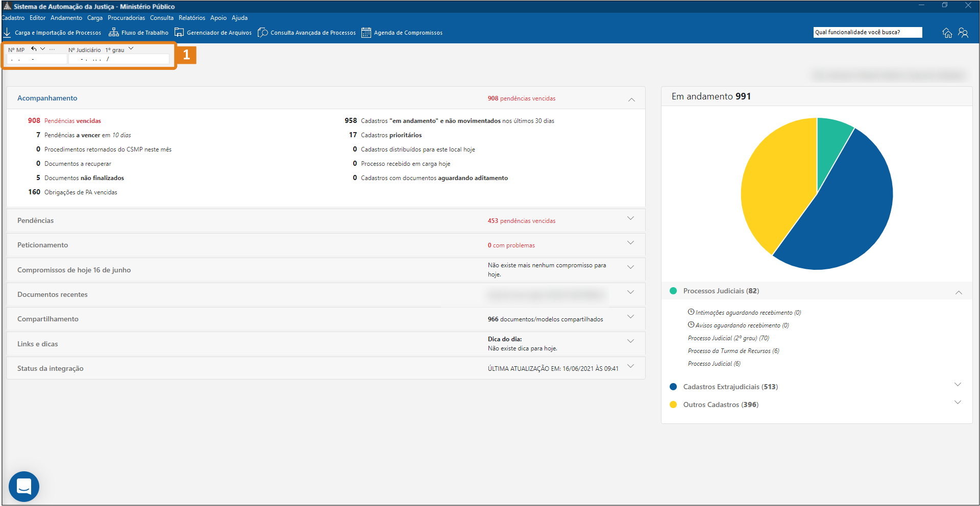Click the Qual funcionalidade você busca search field
Viewport: 980px width, 506px height.
pyautogui.click(x=867, y=32)
